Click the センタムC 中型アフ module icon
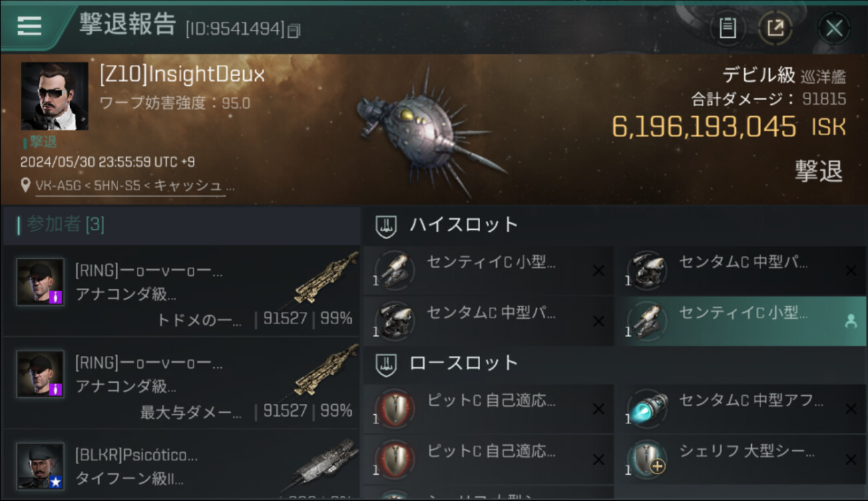 pyautogui.click(x=647, y=409)
